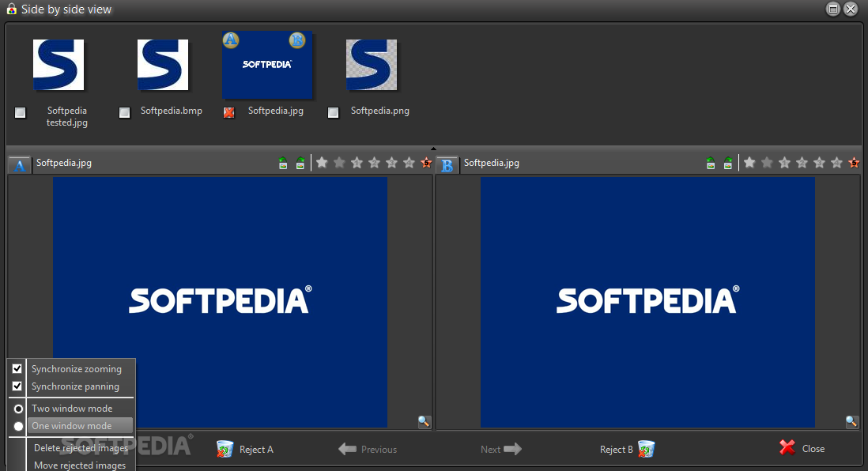Click the blue A panel icon
This screenshot has width=868, height=471.
[x=20, y=165]
